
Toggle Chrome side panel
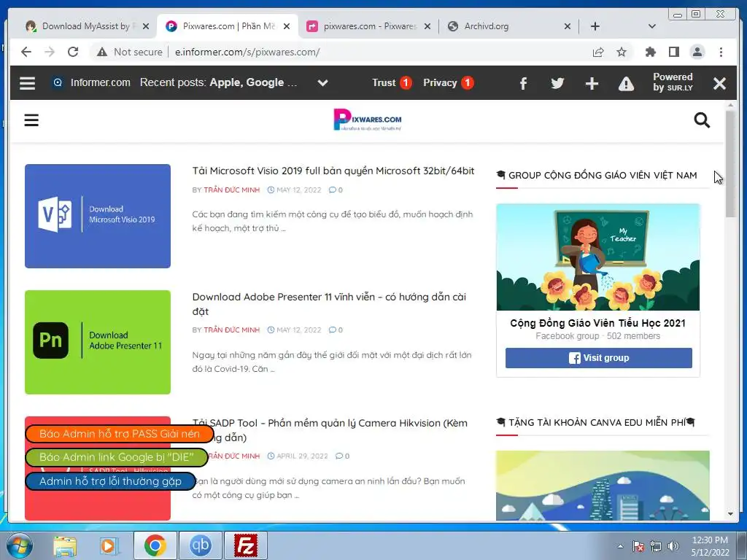(x=673, y=52)
